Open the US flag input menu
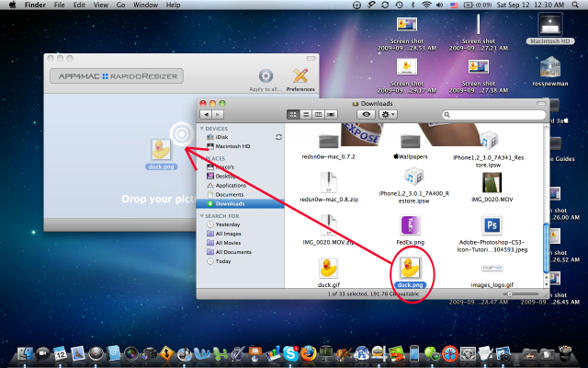 click(454, 5)
